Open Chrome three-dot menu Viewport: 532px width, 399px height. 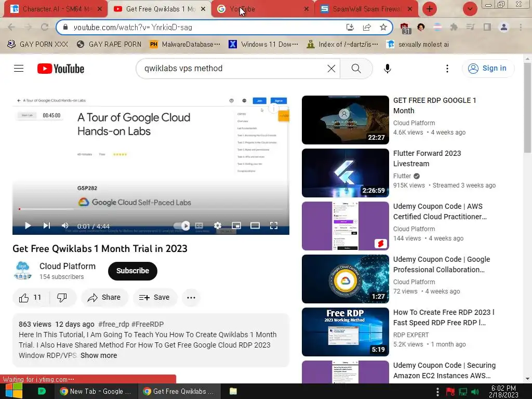click(x=521, y=27)
